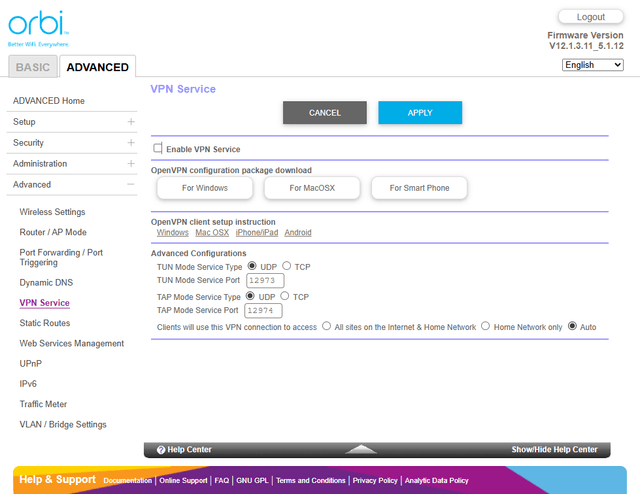
Task: Click the APPLY button
Action: click(420, 113)
